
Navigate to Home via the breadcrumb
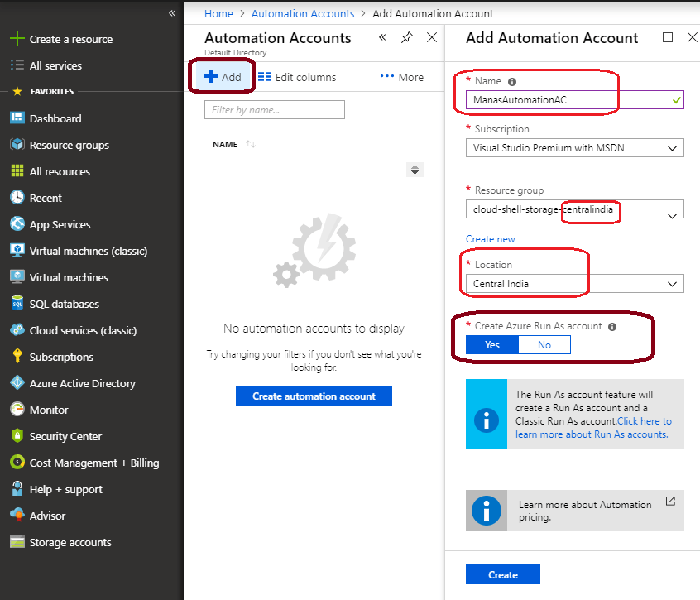tap(218, 13)
